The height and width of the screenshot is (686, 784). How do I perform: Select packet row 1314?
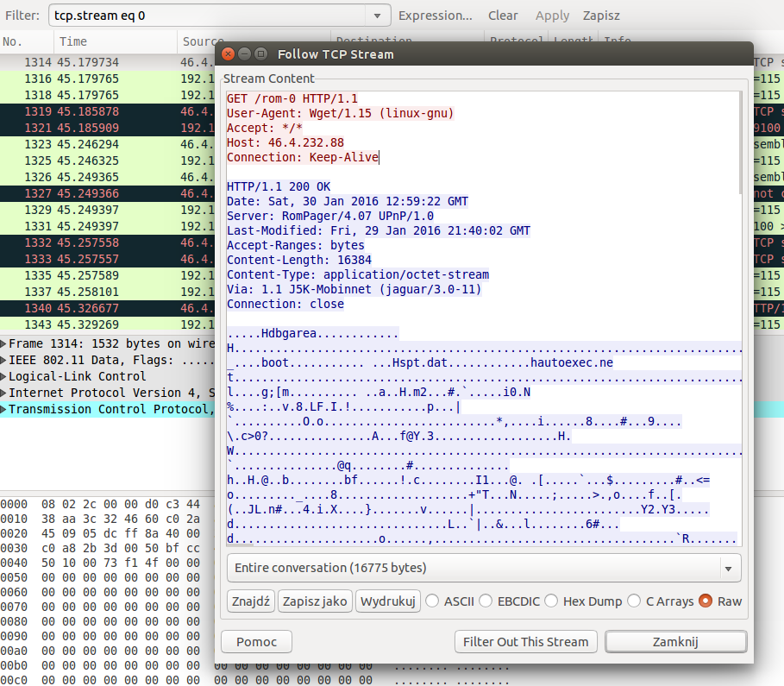[x=108, y=62]
